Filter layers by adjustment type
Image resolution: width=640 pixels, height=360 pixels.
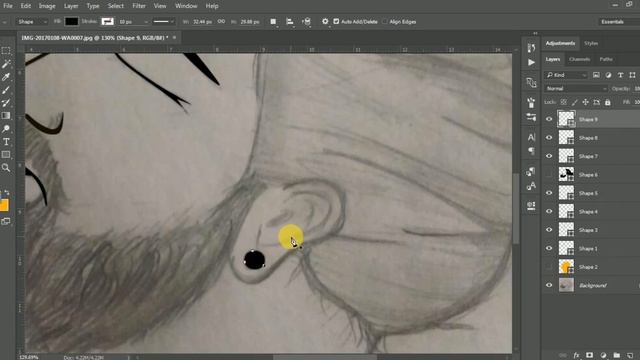(609, 75)
